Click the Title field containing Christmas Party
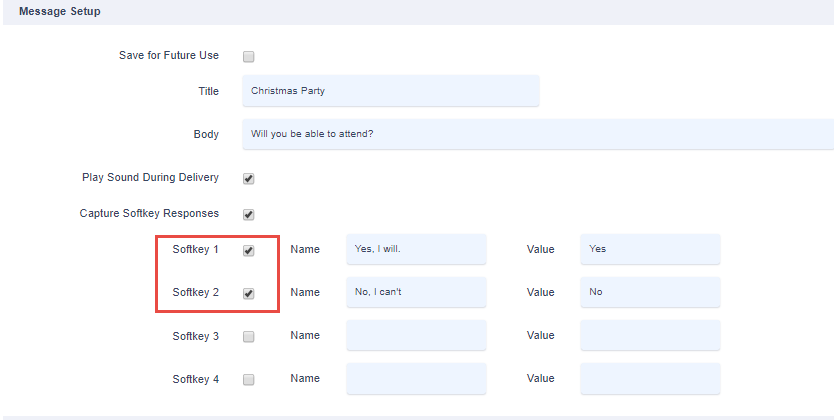The image size is (834, 420). pyautogui.click(x=391, y=90)
